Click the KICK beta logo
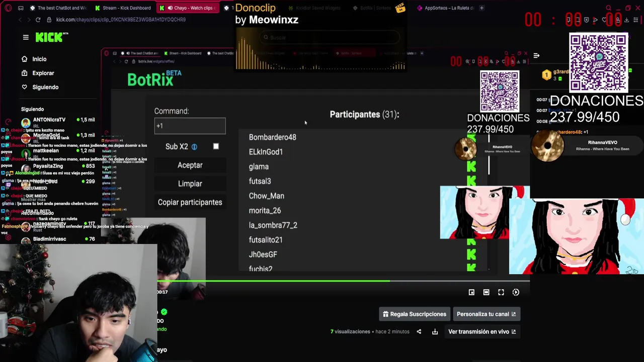This screenshot has width=644, height=362. click(x=52, y=37)
